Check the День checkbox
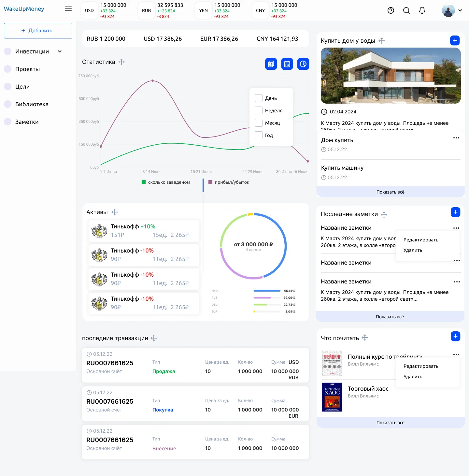The height and width of the screenshot is (476, 469). tap(259, 98)
